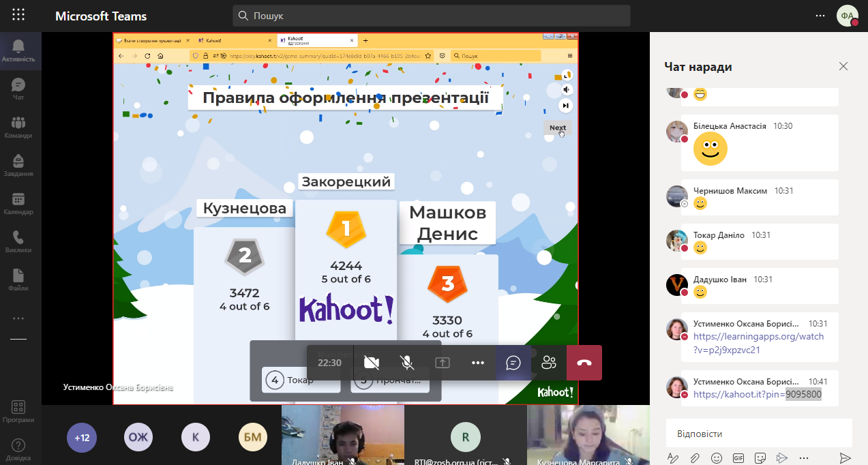Viewport: 868px width, 465px height.
Task: Open more compose options ellipsis
Action: [x=804, y=457]
